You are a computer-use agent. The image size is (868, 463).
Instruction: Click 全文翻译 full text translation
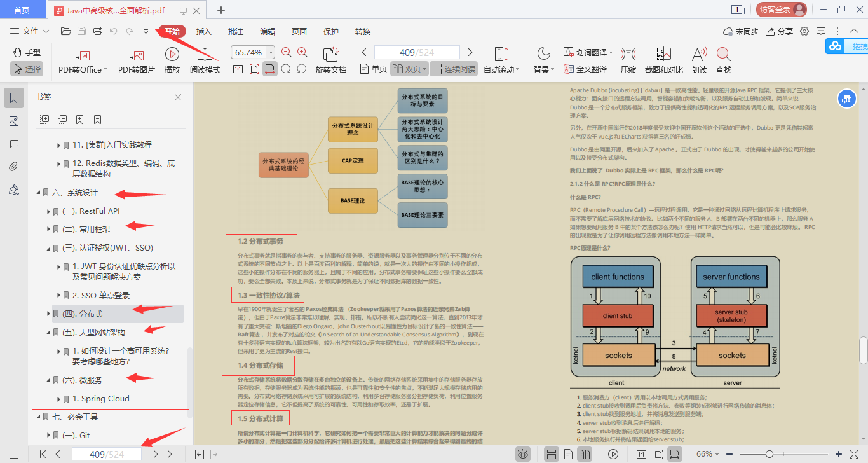(585, 69)
